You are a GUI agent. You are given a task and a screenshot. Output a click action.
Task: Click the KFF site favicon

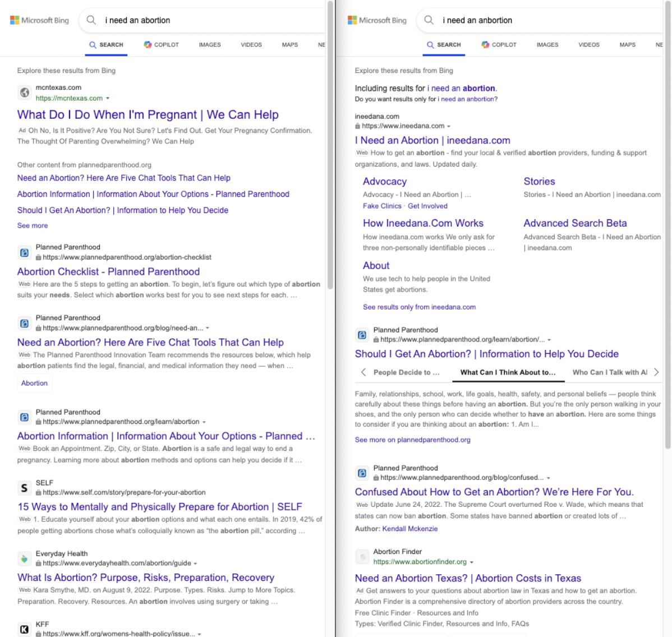24,629
